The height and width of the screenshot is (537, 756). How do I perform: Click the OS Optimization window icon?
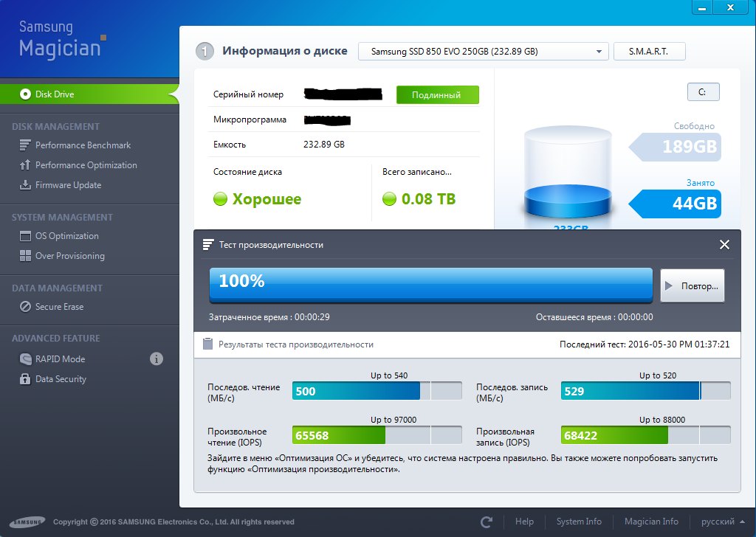click(25, 236)
